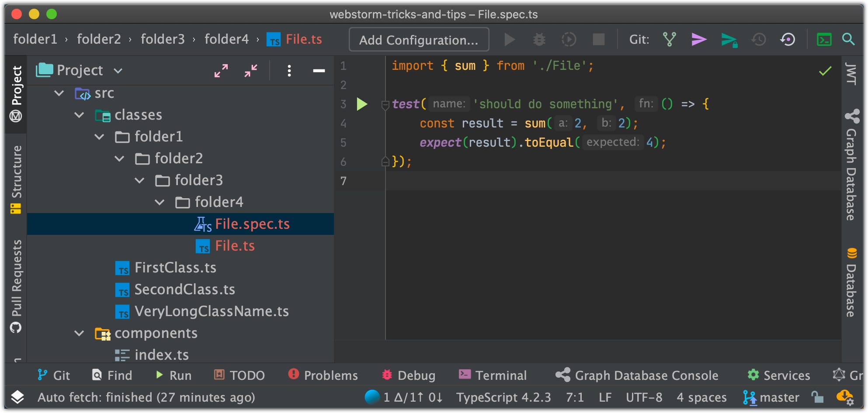Open the Database side tab
Screen dimensions: 868x413
(851, 282)
